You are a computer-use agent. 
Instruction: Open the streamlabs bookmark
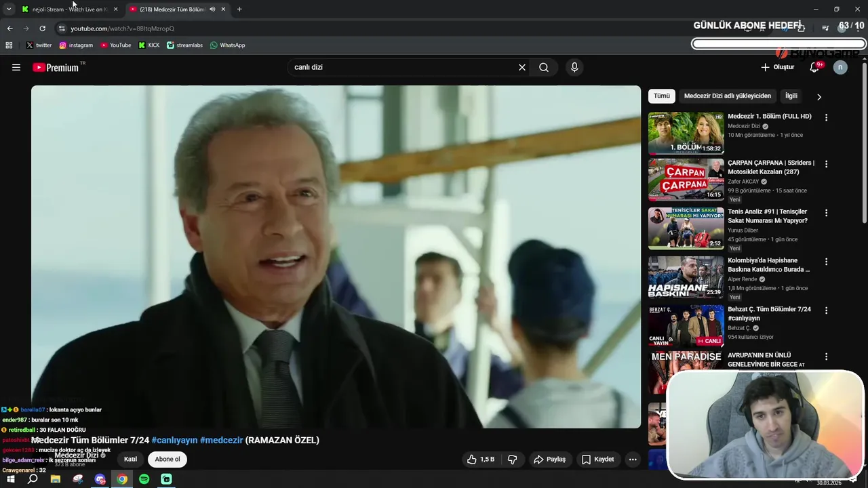tap(184, 45)
